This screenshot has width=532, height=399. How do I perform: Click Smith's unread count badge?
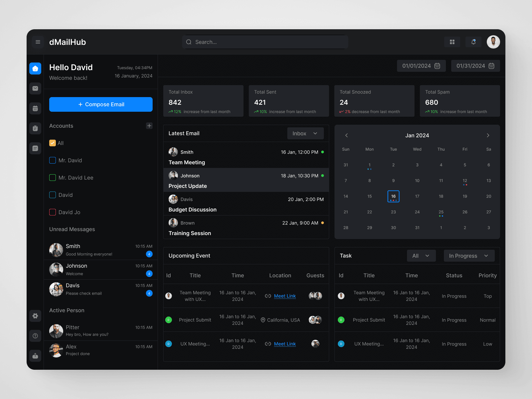point(149,254)
